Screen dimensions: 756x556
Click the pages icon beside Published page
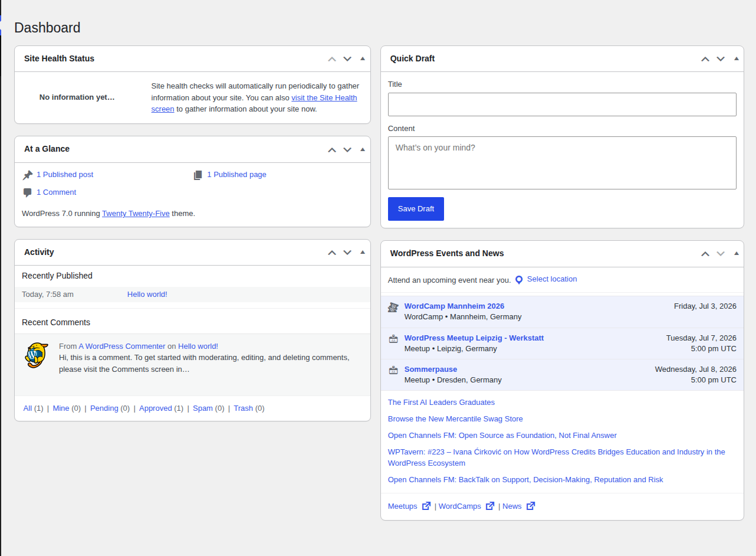[198, 175]
